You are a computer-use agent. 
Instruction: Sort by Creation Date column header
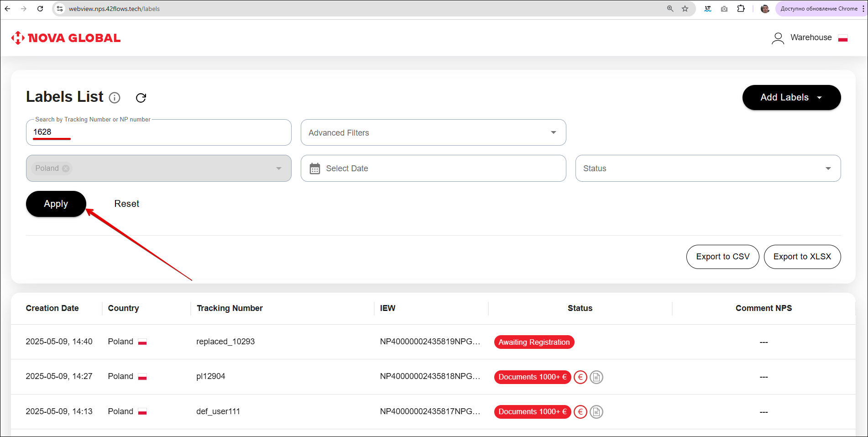click(x=52, y=308)
